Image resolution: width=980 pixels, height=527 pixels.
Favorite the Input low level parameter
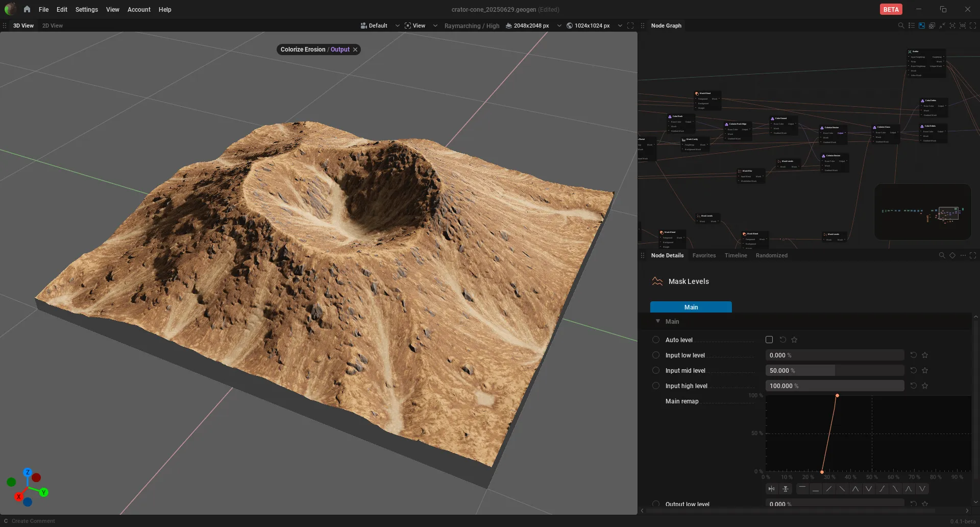[x=925, y=355]
